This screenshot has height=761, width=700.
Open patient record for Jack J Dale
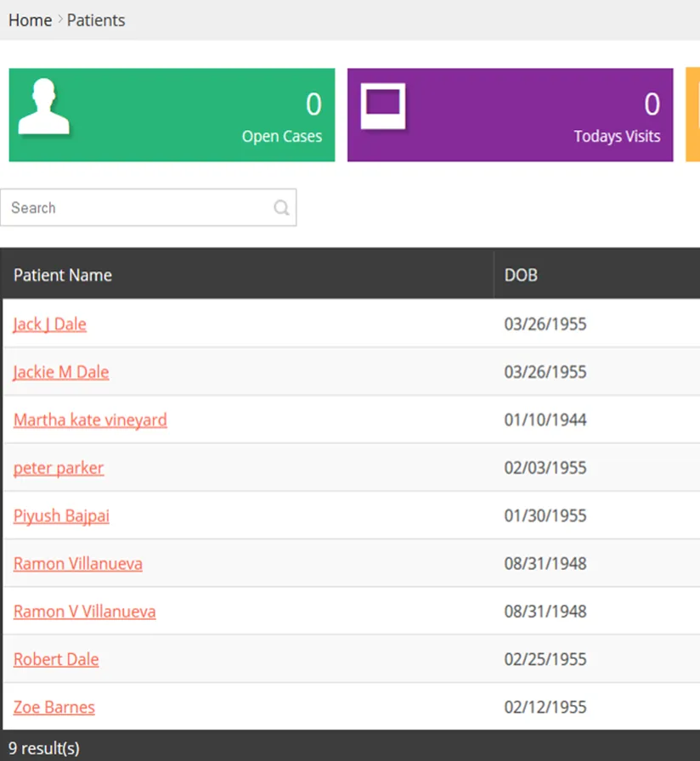click(49, 324)
